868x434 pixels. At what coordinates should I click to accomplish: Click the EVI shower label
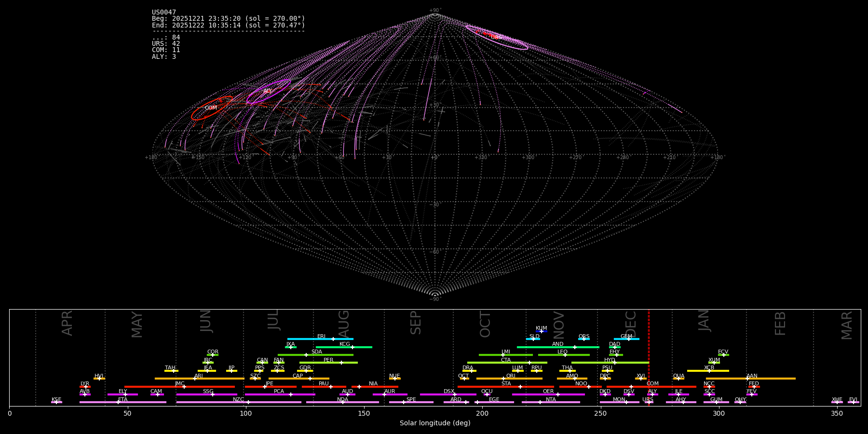[854, 400]
